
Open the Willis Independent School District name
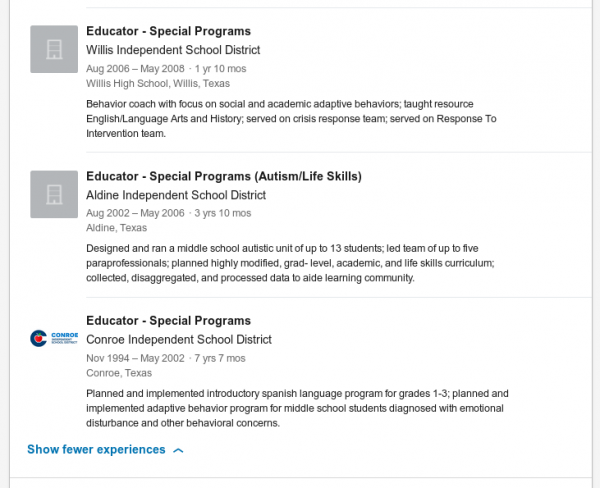173,50
